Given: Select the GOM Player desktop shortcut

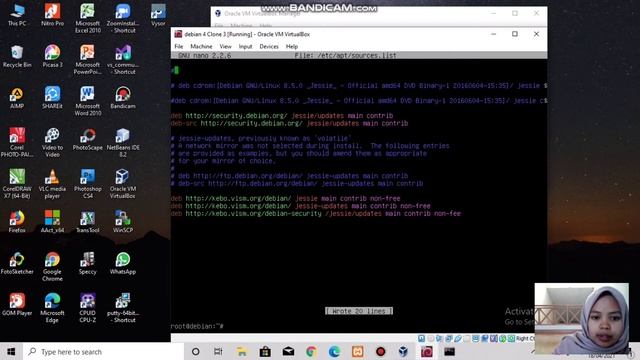Looking at the screenshot, I should pos(17,304).
